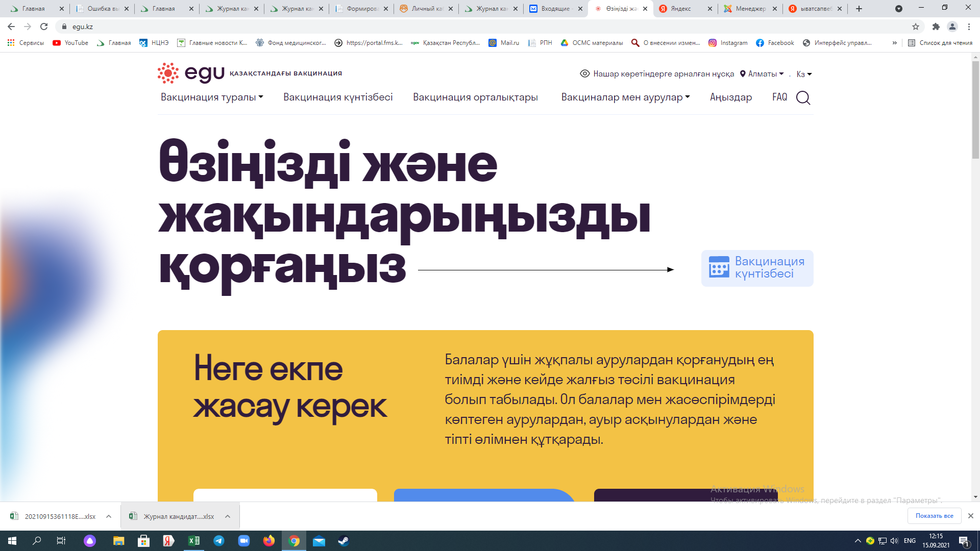Viewport: 980px width, 551px height.
Task: Open File Explorer from taskbar
Action: click(x=118, y=541)
